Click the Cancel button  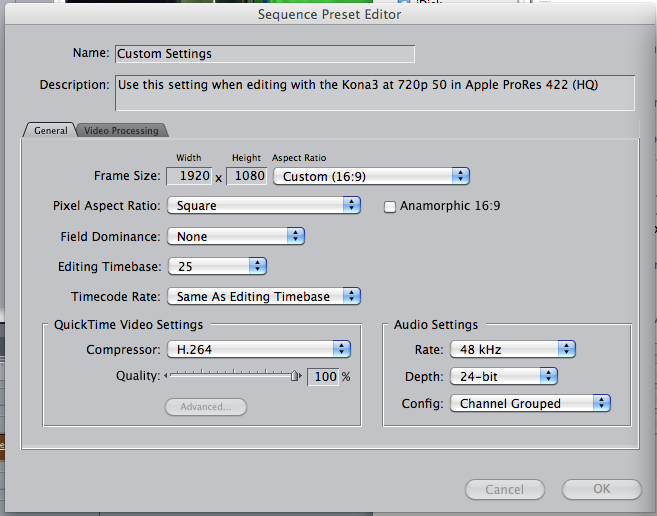point(505,489)
